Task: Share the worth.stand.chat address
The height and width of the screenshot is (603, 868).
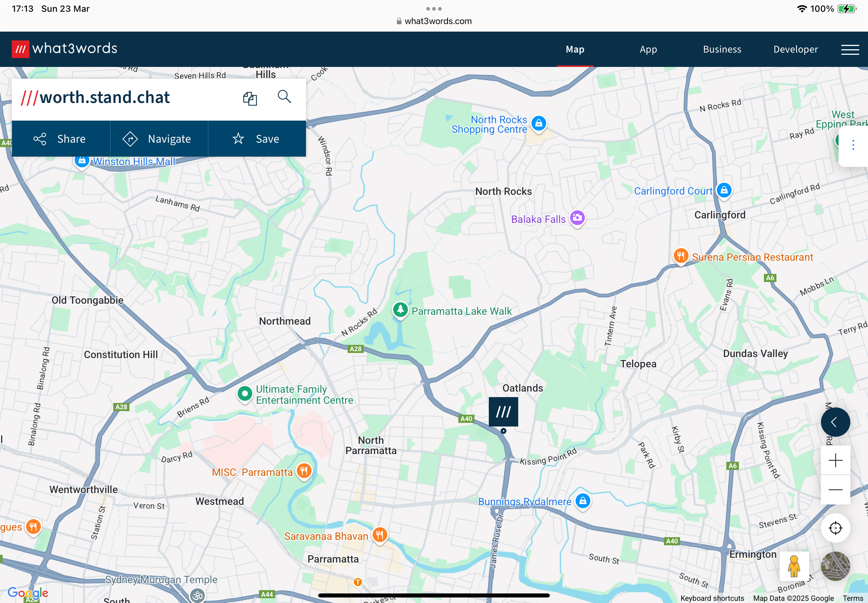Action: [61, 139]
